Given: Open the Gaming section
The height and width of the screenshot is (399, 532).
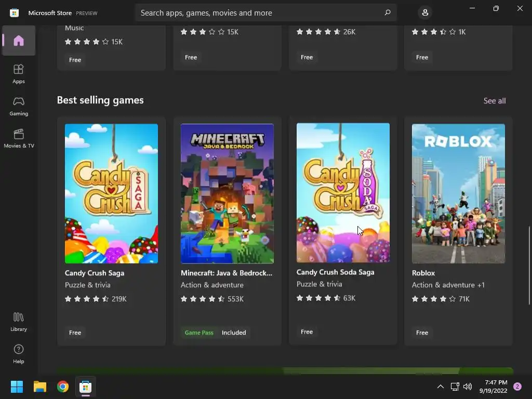Looking at the screenshot, I should [x=19, y=106].
